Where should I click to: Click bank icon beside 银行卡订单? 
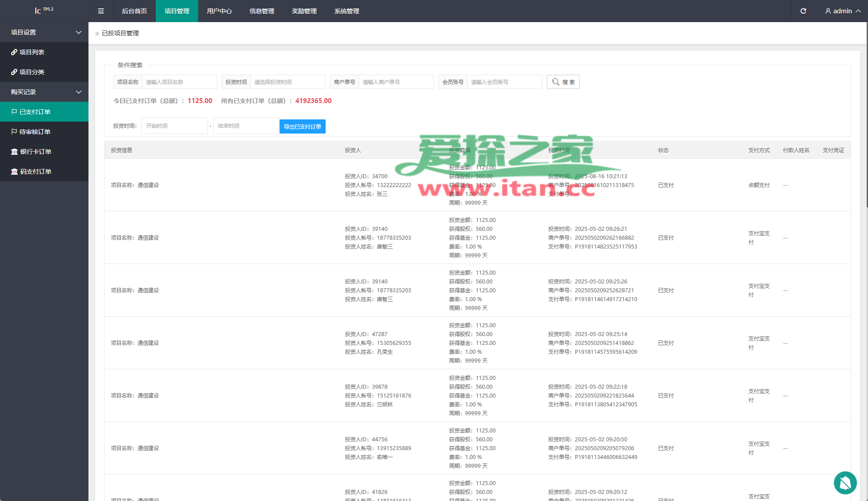coord(14,152)
